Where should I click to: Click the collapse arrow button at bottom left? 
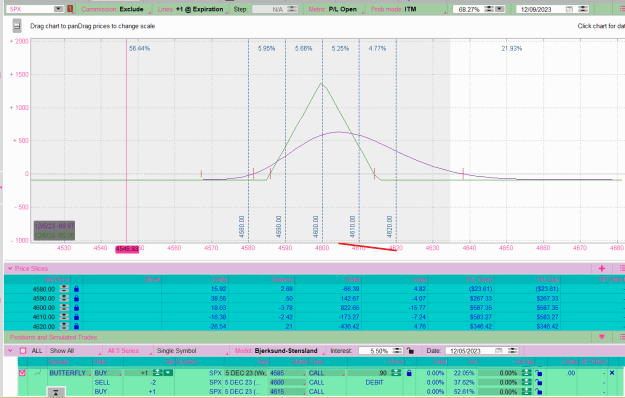[56, 392]
